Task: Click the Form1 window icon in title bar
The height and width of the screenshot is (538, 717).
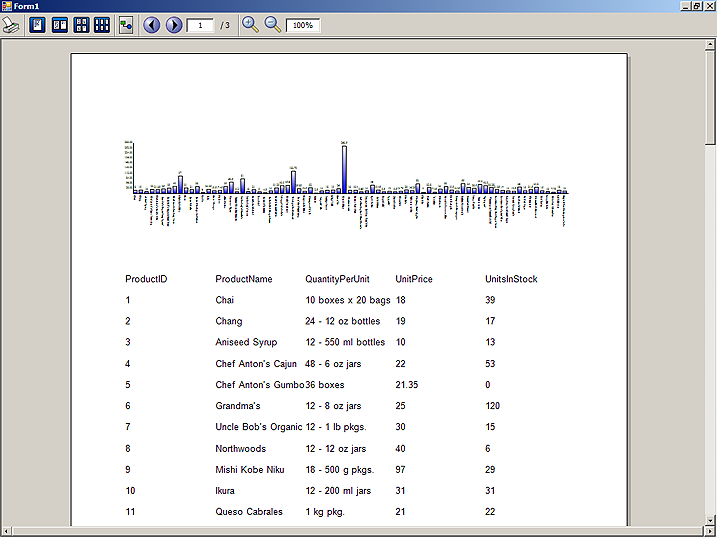Action: pos(7,6)
